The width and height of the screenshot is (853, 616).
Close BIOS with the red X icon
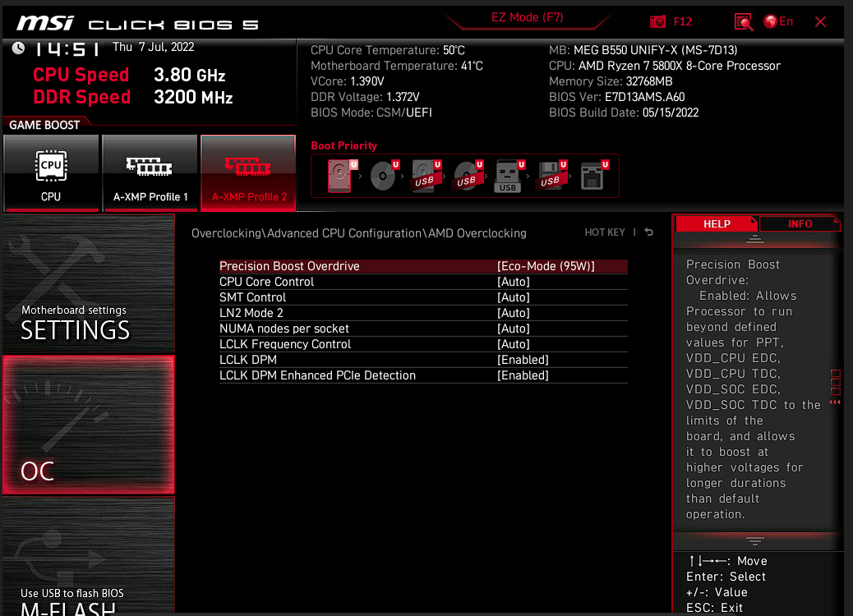pos(820,21)
